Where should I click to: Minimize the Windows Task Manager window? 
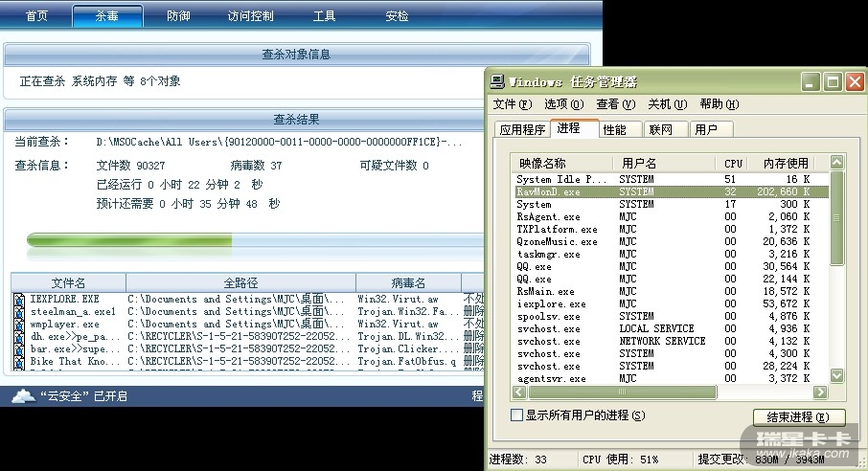pyautogui.click(x=810, y=82)
